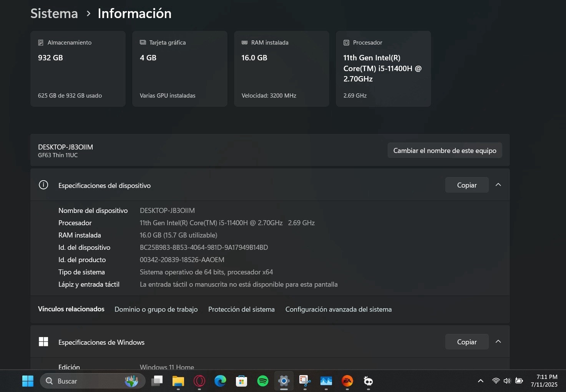
Task: Open the Tarjeta gráfica card
Action: coord(180,69)
